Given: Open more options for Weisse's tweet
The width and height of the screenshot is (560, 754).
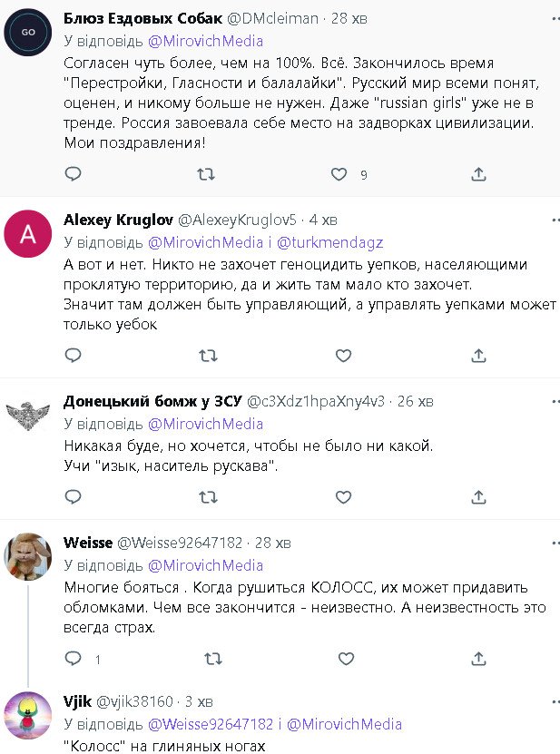Looking at the screenshot, I should [x=555, y=542].
